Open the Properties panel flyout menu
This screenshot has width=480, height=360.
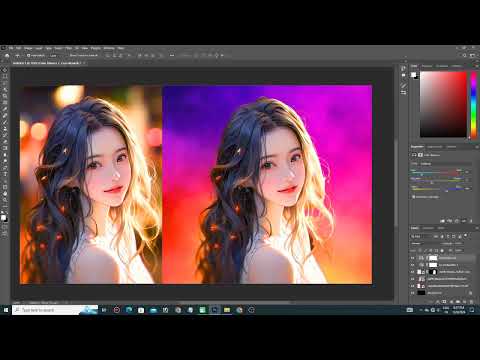pos(477,147)
